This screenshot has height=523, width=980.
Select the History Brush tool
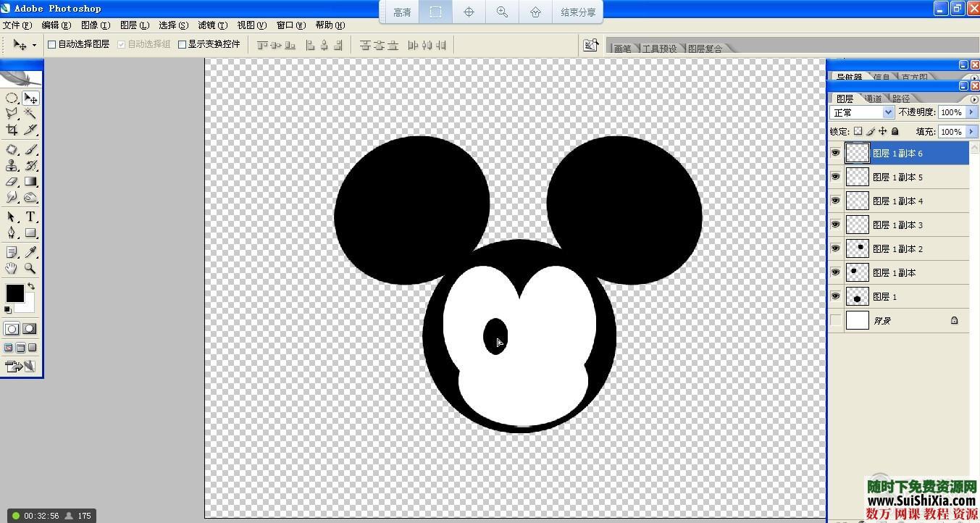click(30, 166)
